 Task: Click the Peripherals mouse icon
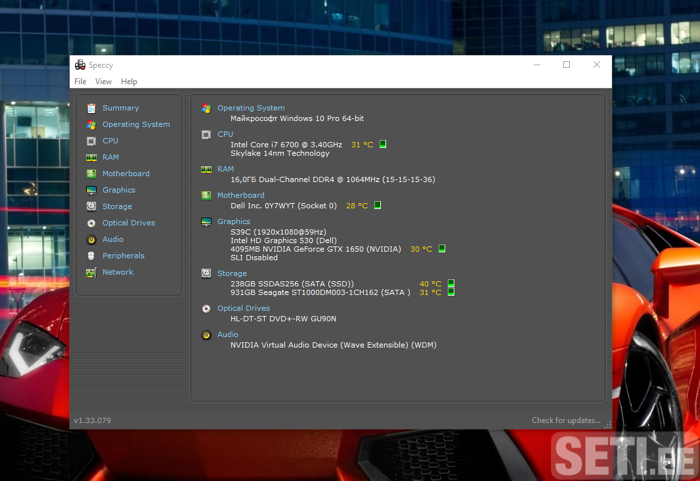pos(91,256)
